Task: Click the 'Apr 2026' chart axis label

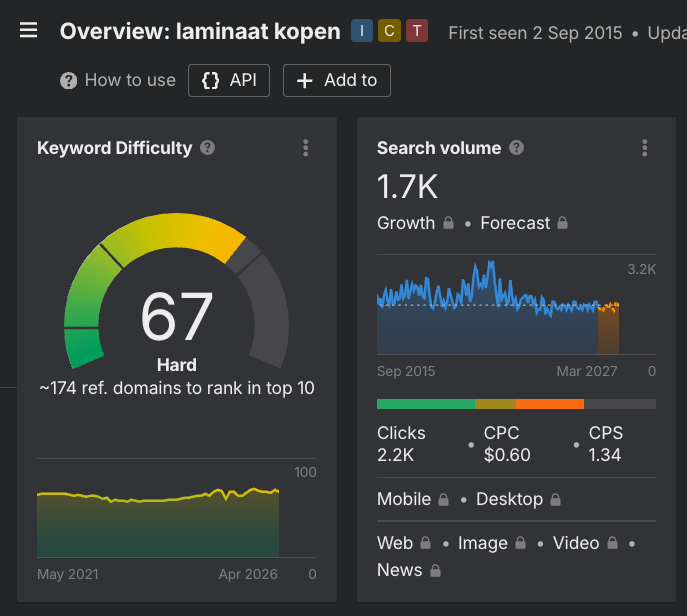Action: point(248,574)
